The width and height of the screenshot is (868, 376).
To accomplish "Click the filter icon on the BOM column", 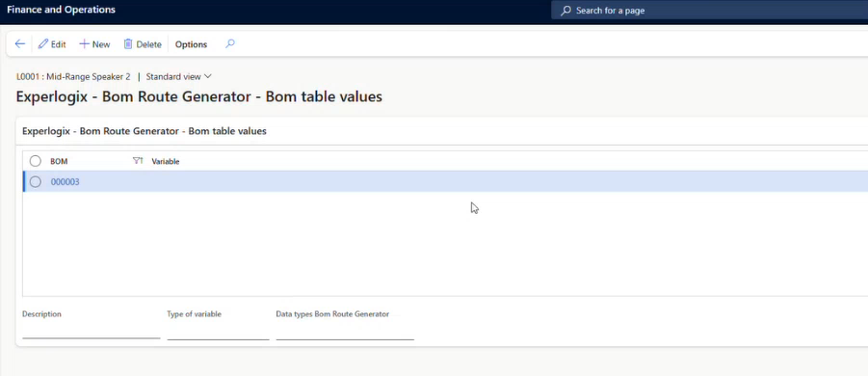I will (138, 161).
